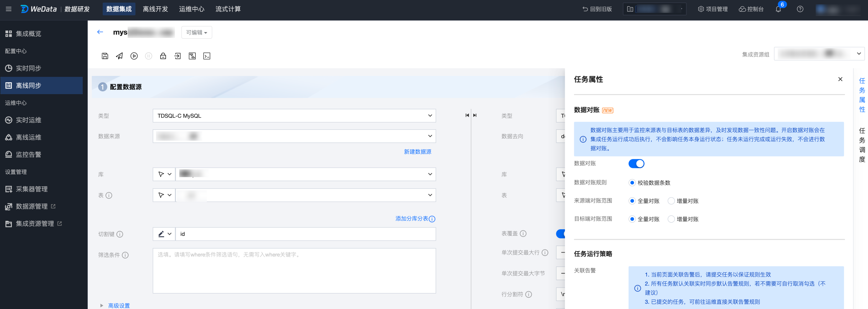Open the 库 name dropdown
The height and width of the screenshot is (309, 868).
(306, 174)
